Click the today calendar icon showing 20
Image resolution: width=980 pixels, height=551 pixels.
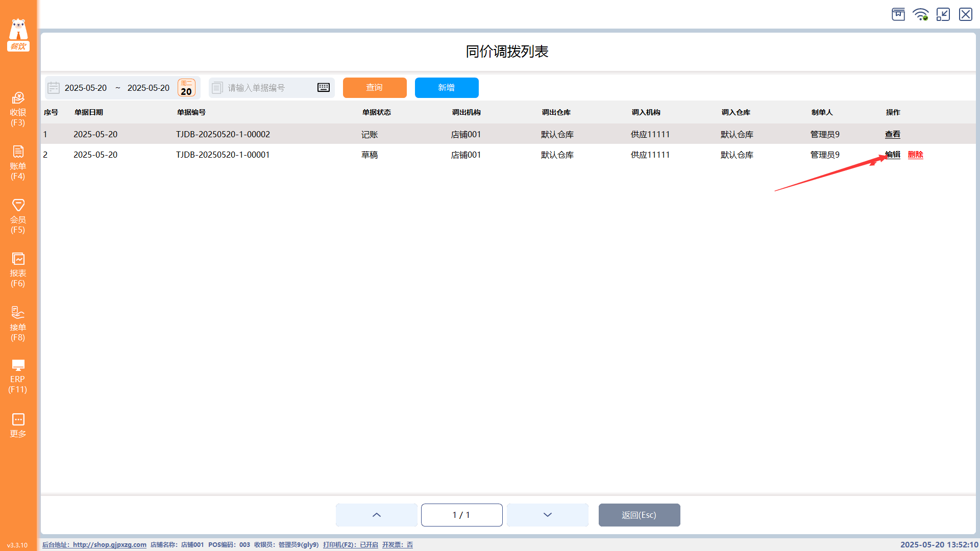pos(186,88)
